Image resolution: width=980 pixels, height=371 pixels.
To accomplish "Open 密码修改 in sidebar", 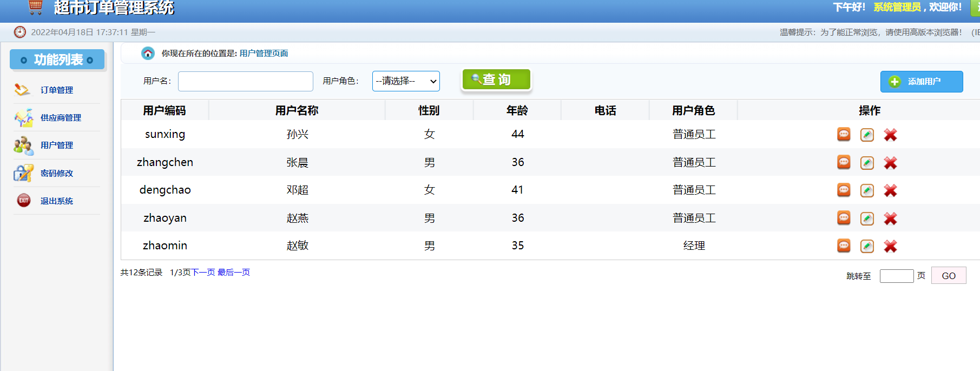I will (57, 174).
